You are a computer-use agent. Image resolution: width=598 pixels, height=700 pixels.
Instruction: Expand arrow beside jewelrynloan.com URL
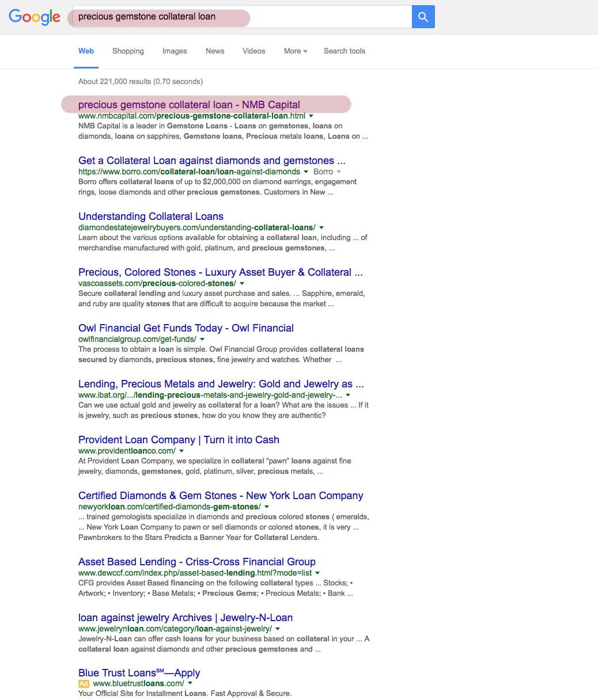click(x=277, y=629)
